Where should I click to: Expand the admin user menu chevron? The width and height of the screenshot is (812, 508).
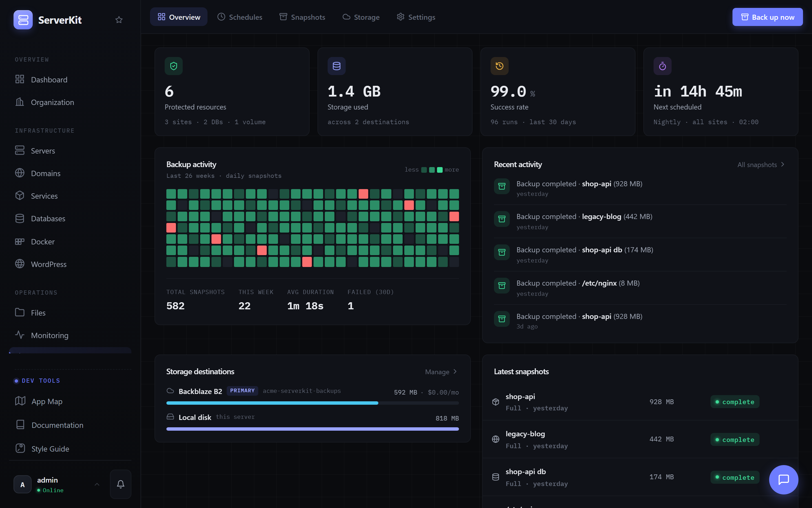[x=97, y=484]
